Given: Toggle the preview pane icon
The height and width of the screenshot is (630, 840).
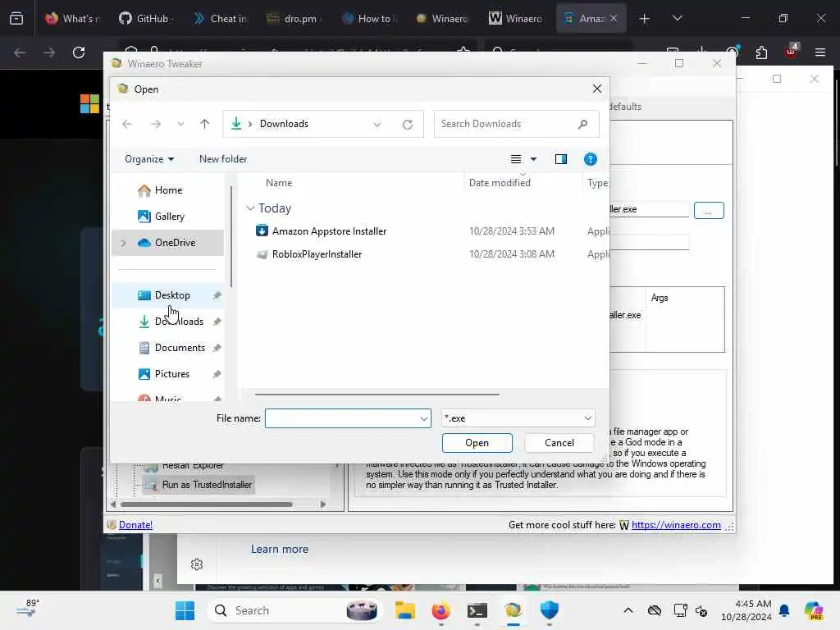Looking at the screenshot, I should tap(561, 159).
